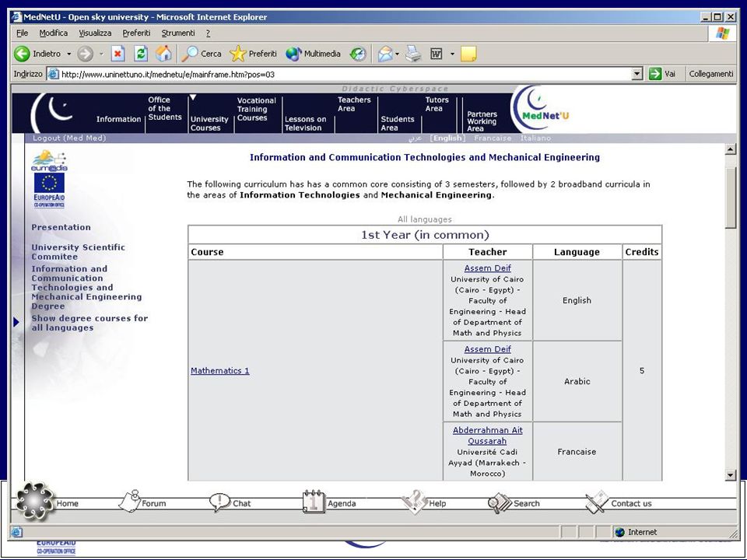Refresh the page with green arrows icon
Image resolution: width=747 pixels, height=560 pixels.
click(x=141, y=54)
